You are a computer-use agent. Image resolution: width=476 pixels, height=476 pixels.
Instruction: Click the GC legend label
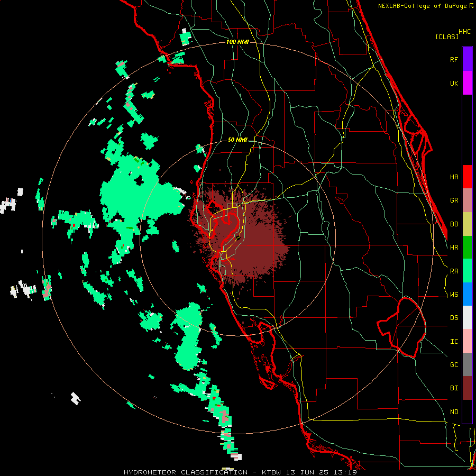[454, 365]
